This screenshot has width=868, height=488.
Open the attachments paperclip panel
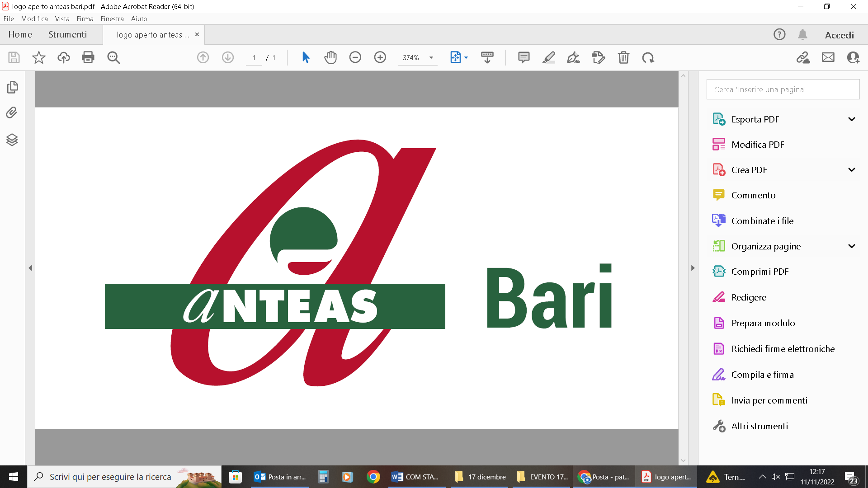[12, 113]
